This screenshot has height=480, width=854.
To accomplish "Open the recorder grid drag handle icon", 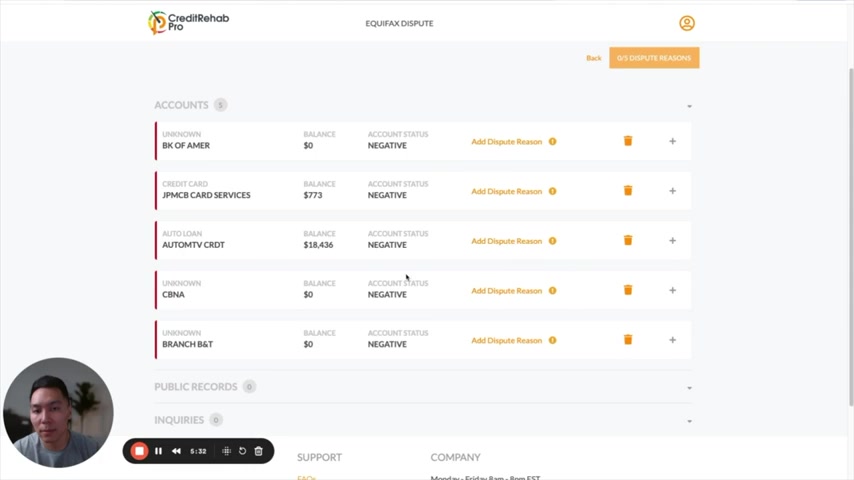I will coord(226,451).
